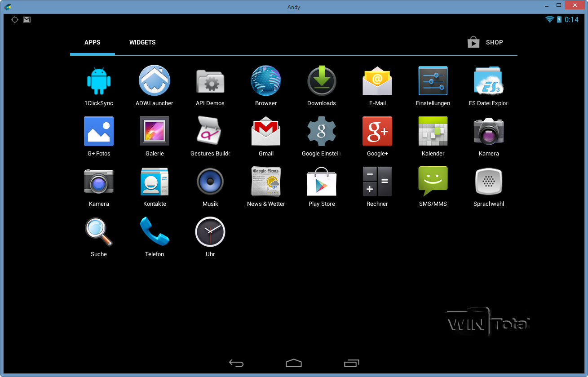Click the Gmail notification in status bar
The width and height of the screenshot is (588, 377).
click(27, 19)
